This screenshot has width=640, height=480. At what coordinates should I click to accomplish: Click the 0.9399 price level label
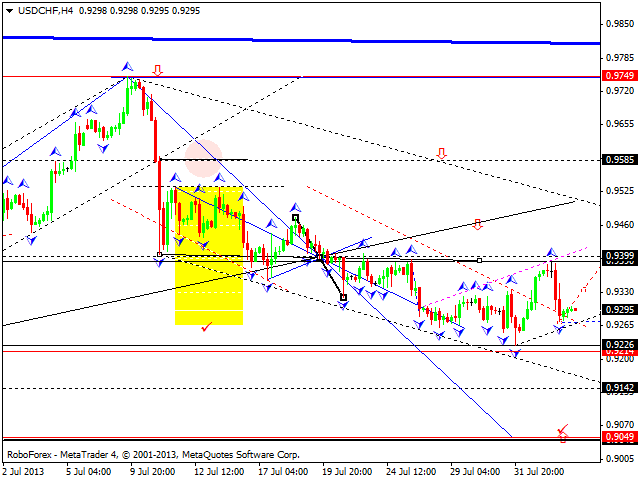(617, 257)
